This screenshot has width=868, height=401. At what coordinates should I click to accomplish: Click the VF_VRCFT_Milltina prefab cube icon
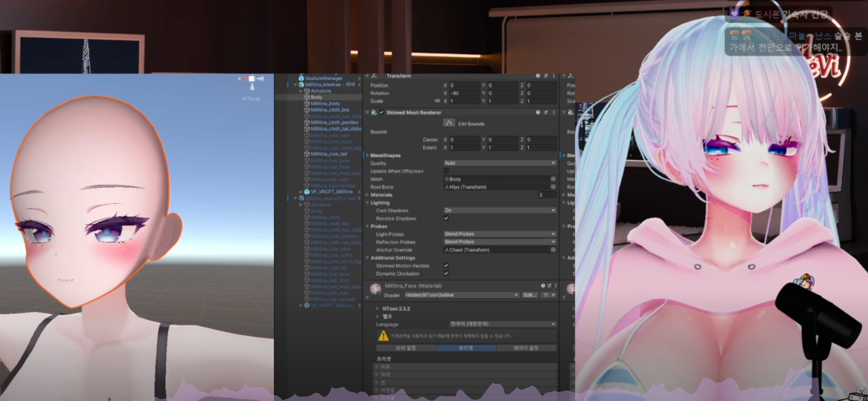(307, 192)
